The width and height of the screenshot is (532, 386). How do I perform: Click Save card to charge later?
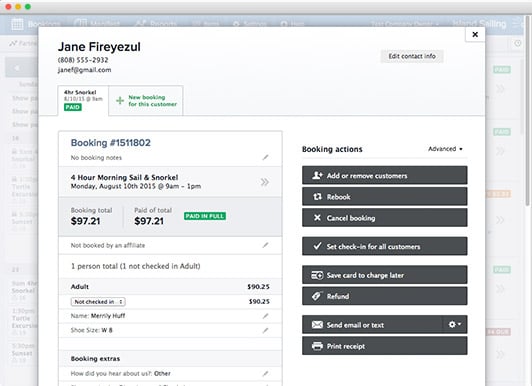point(384,275)
